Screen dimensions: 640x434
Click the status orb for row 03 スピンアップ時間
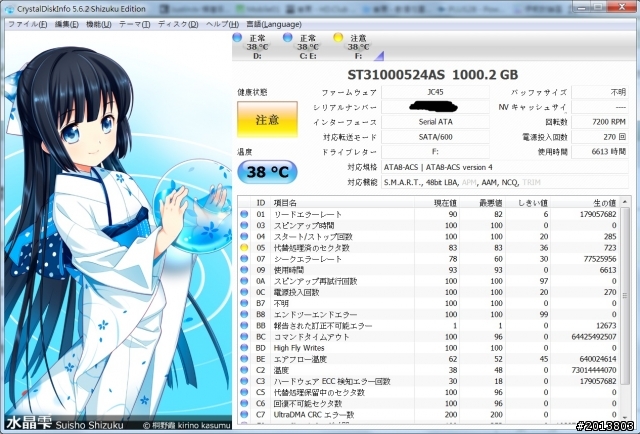click(x=244, y=225)
